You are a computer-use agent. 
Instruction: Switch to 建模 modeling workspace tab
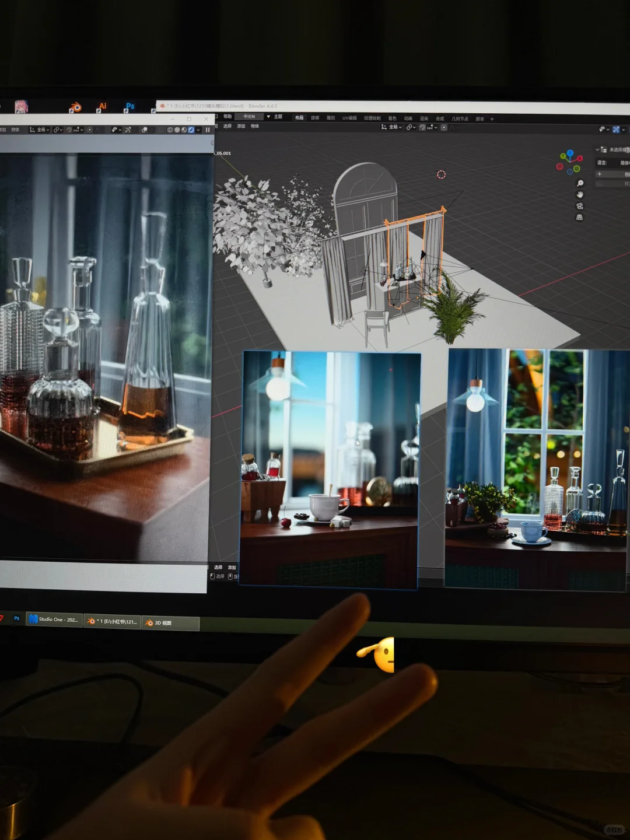coord(315,118)
